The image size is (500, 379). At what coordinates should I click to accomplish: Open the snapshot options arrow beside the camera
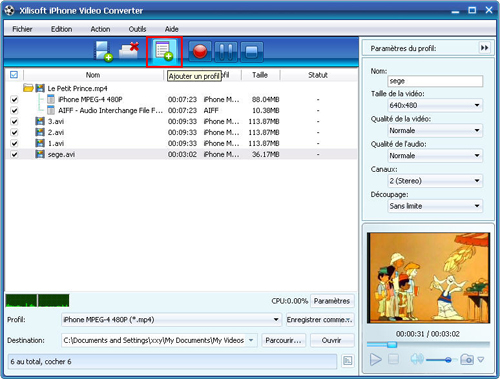pyautogui.click(x=481, y=360)
